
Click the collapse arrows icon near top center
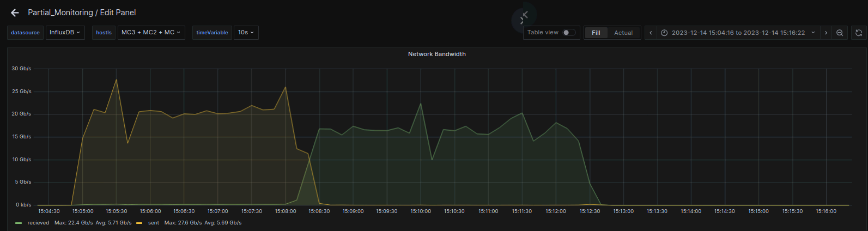pos(524,17)
